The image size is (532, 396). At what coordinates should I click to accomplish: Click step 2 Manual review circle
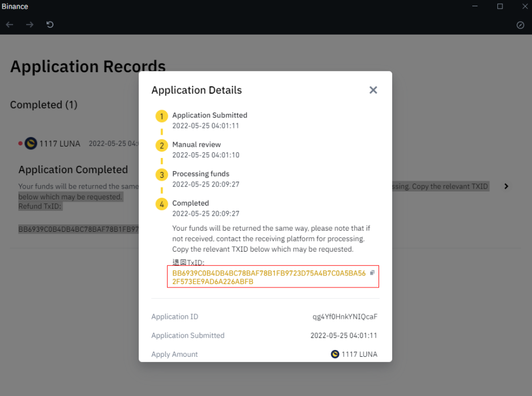(162, 145)
